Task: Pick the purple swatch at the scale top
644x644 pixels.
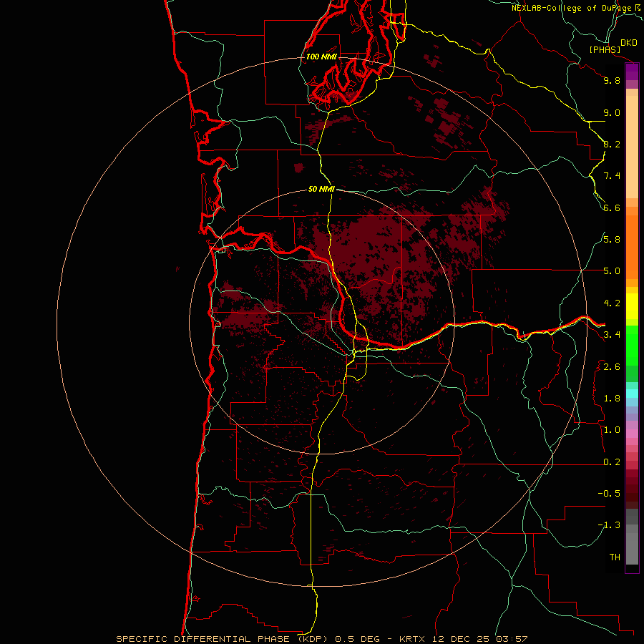Action: click(632, 72)
